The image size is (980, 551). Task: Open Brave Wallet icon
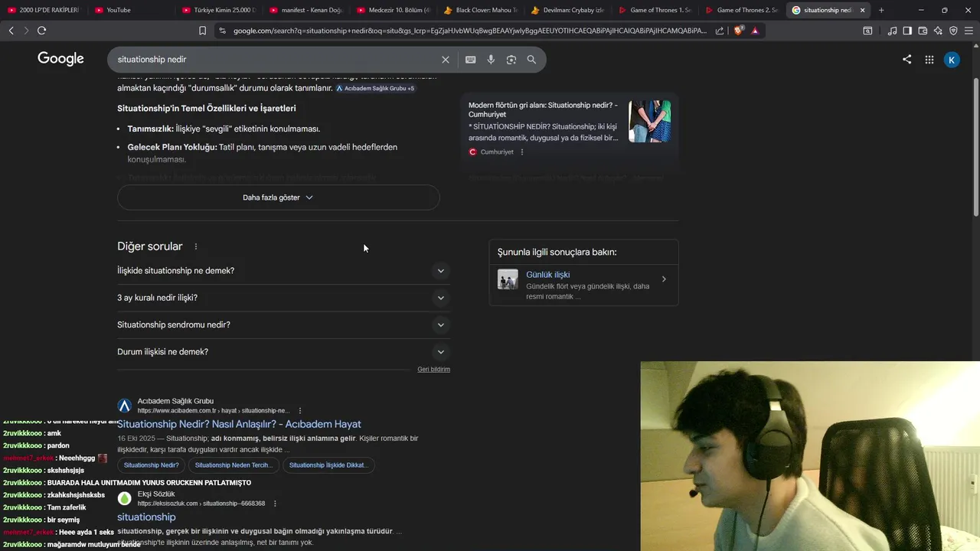pyautogui.click(x=923, y=31)
